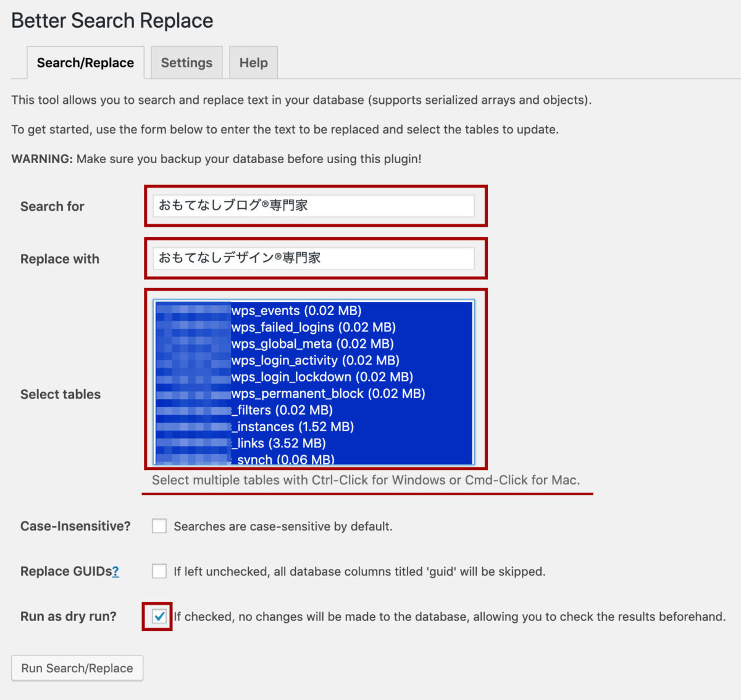Open the Replace GUIDs question mark link
Image resolution: width=741 pixels, height=700 pixels.
tap(115, 572)
